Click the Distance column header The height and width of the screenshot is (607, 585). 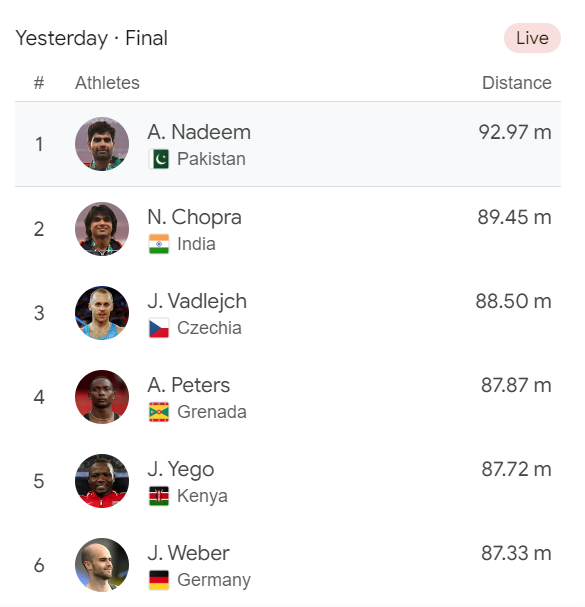(x=516, y=82)
